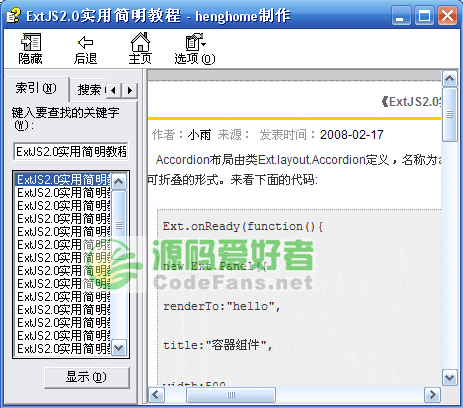This screenshot has height=408, width=463.
Task: Click the index list scroll-up arrow
Action: tap(119, 182)
